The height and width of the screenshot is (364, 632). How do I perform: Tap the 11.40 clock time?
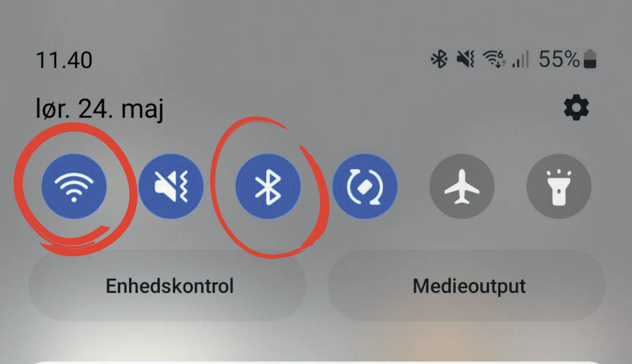(x=64, y=60)
